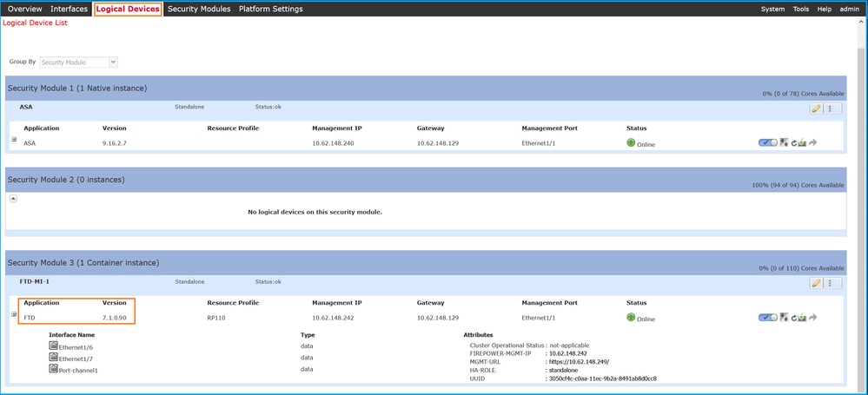Screen dimensions: 868x395
Task: Open the Platform Settings tab
Action: (271, 9)
